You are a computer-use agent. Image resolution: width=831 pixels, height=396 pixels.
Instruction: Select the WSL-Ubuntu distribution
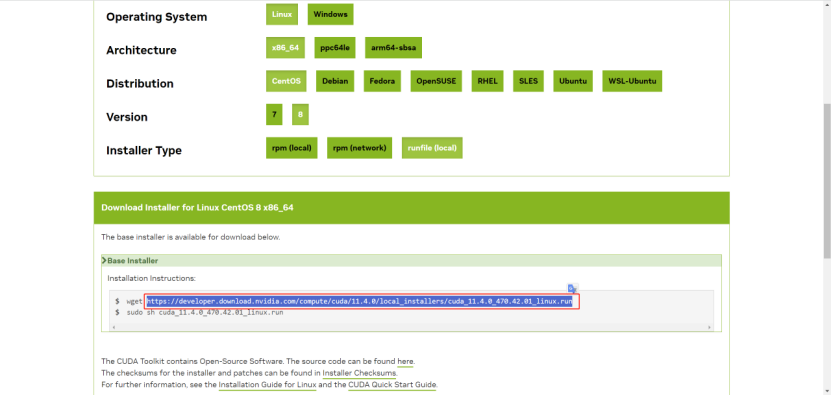632,81
